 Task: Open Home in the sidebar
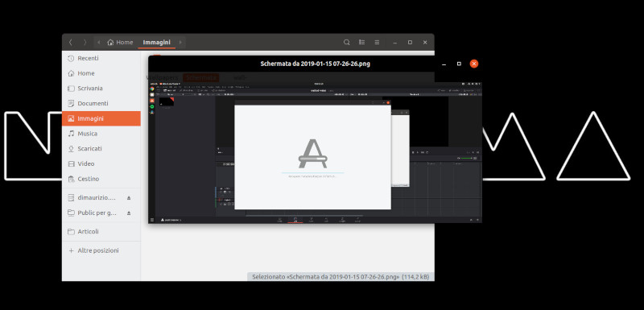pyautogui.click(x=101, y=73)
